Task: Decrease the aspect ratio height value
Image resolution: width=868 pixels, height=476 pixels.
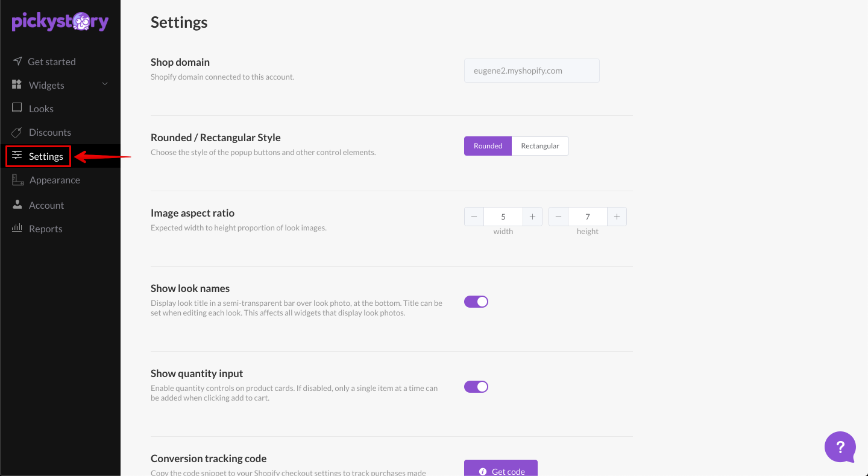Action: point(558,217)
